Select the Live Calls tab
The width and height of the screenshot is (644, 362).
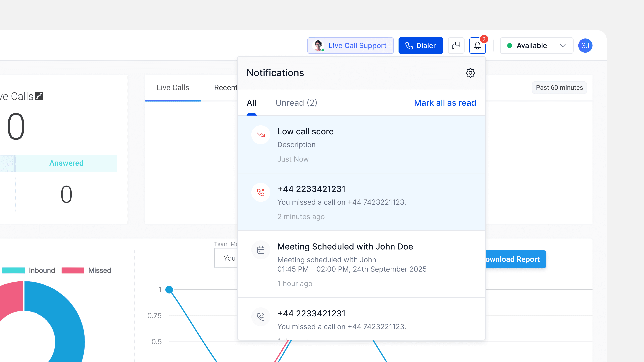click(x=173, y=88)
